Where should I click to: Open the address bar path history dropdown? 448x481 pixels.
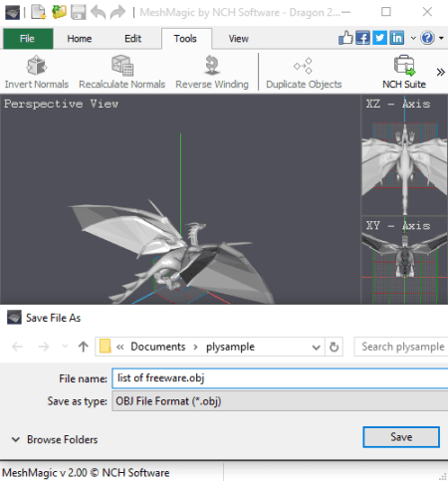[317, 348]
